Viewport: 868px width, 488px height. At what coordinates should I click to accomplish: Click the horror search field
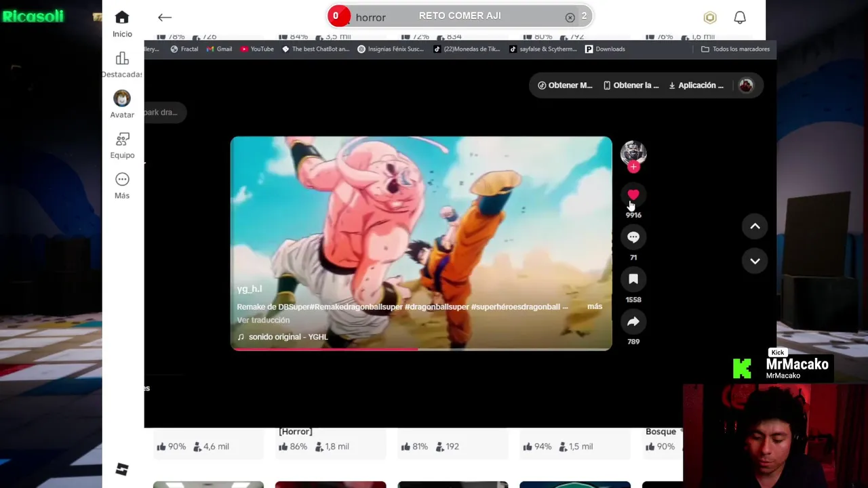pyautogui.click(x=461, y=17)
